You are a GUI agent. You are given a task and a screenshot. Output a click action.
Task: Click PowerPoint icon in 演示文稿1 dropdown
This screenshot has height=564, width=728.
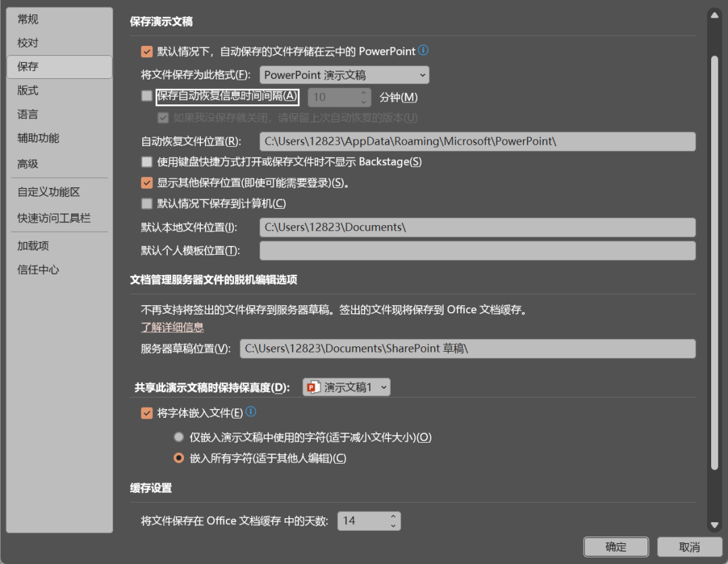(313, 387)
